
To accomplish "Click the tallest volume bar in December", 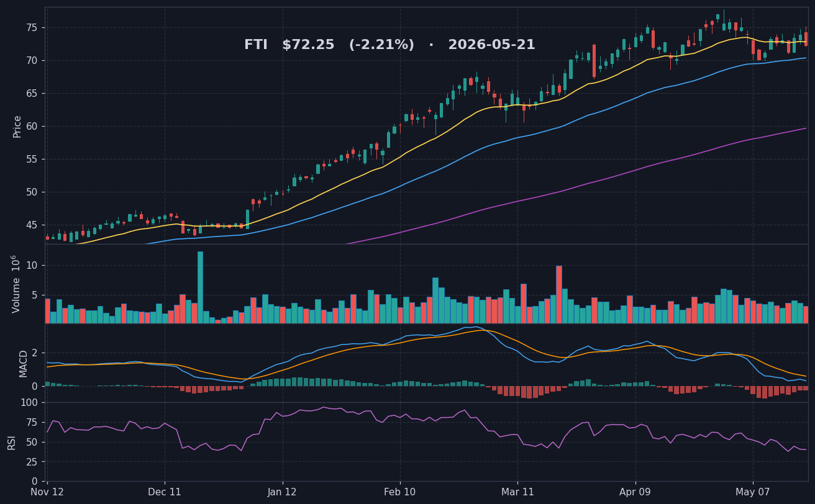I will coord(200,287).
